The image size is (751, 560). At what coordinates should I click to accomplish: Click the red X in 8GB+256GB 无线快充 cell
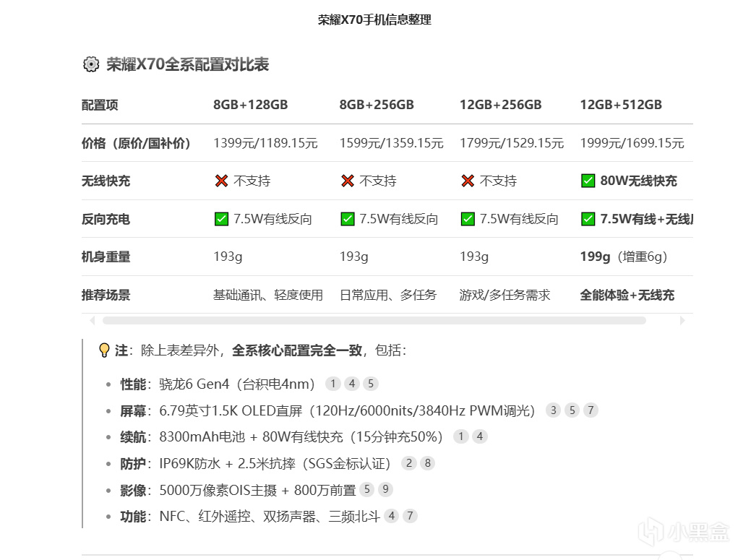tap(347, 181)
